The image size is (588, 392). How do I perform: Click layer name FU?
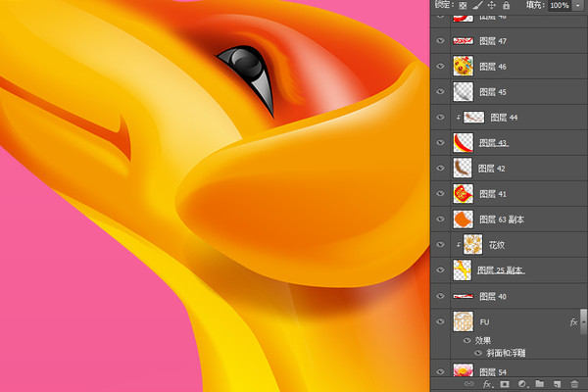click(x=484, y=322)
